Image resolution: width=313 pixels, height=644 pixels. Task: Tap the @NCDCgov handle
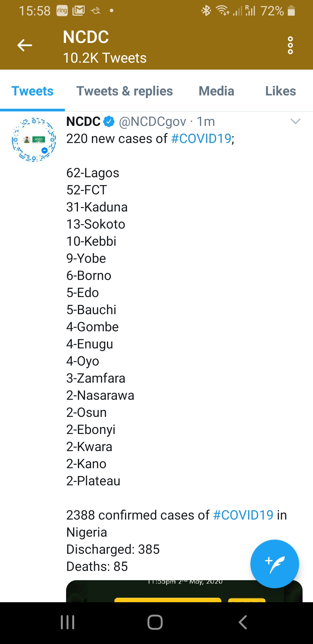[x=152, y=122]
